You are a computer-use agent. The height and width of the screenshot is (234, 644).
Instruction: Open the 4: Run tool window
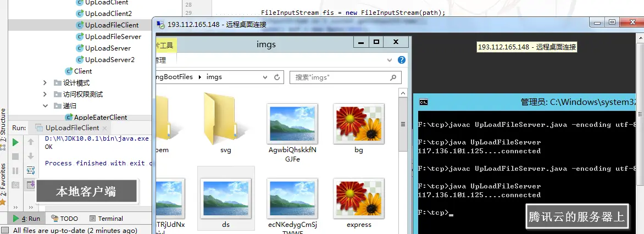tap(26, 219)
